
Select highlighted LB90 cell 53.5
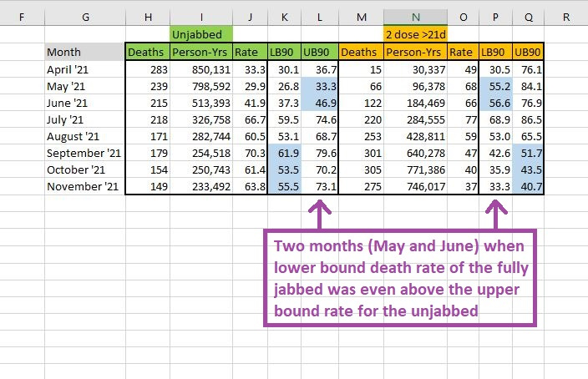284,169
